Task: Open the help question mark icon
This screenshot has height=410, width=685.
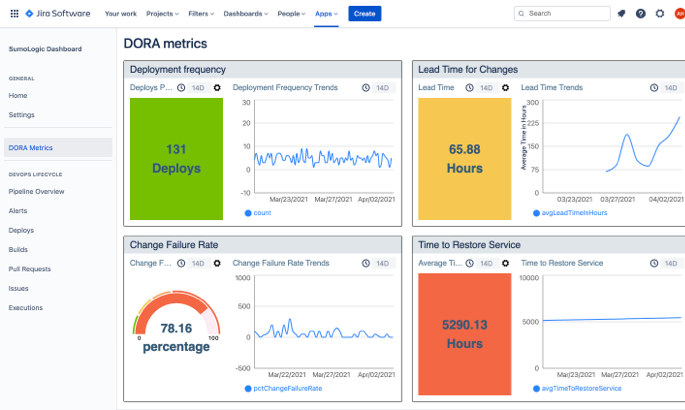Action: (640, 14)
